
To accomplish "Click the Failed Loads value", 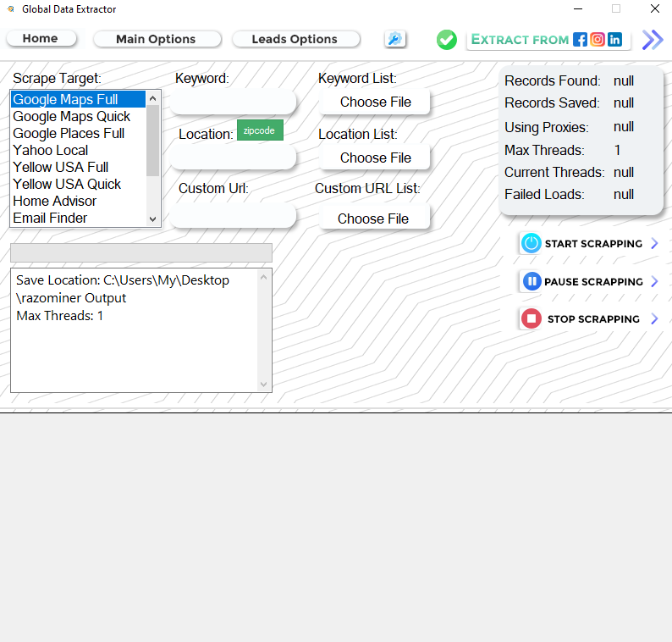I will click(624, 194).
